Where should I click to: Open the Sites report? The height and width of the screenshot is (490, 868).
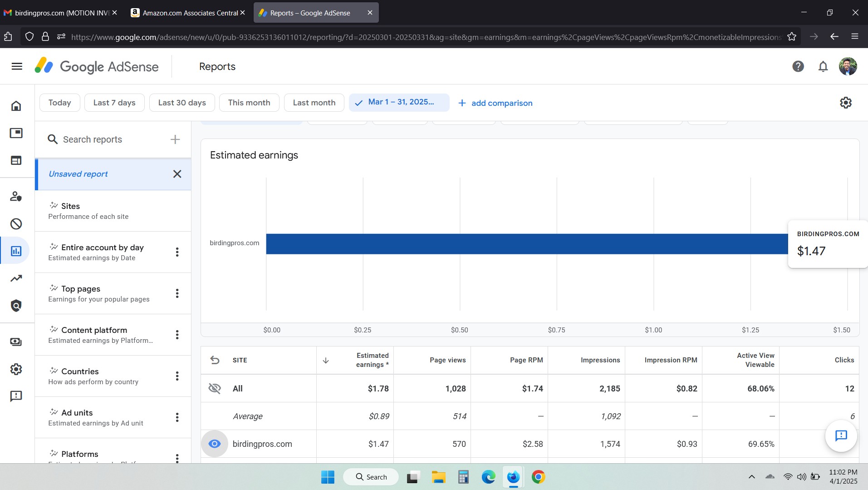coord(113,211)
